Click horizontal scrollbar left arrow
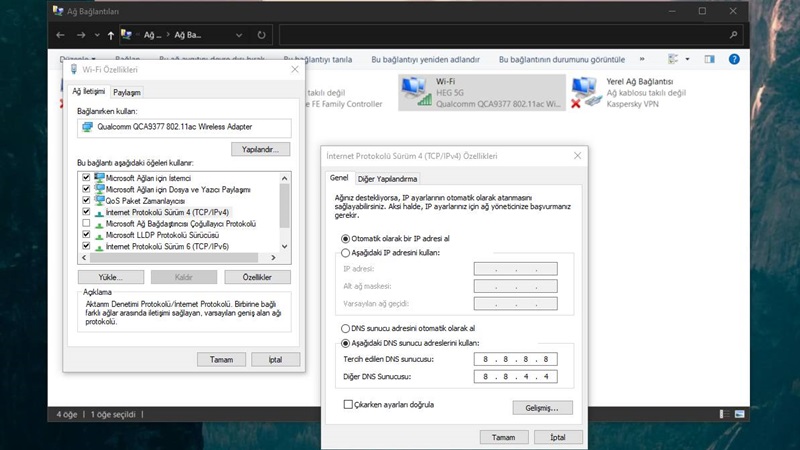 click(x=84, y=258)
